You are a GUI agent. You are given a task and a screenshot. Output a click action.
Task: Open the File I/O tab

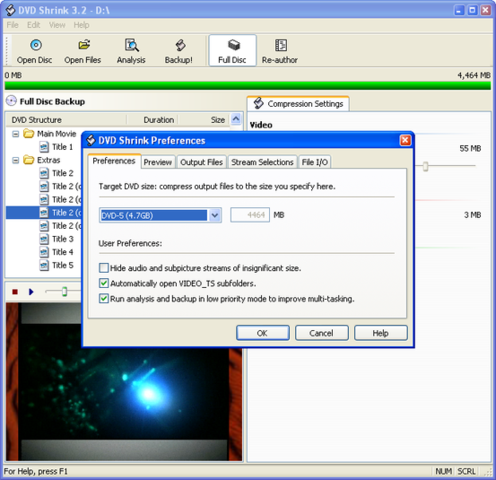315,162
